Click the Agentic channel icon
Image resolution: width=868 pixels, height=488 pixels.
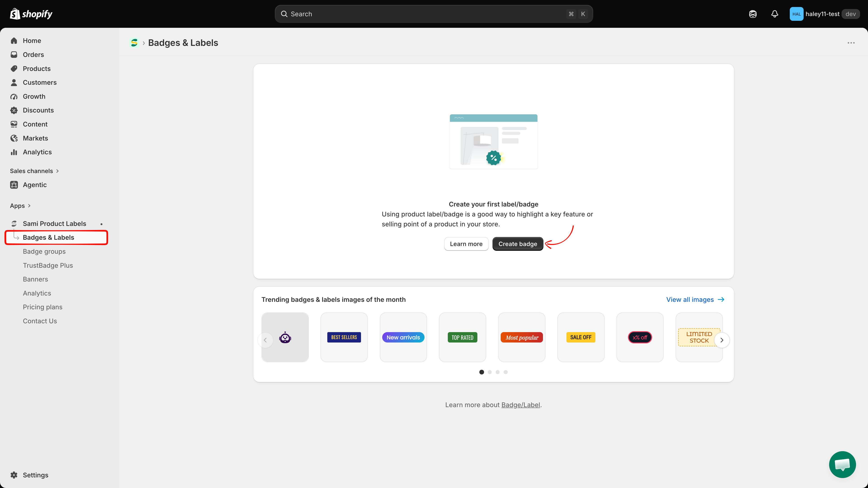14,185
